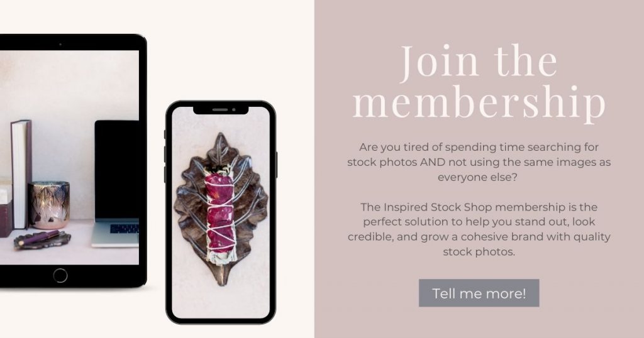Click the text line "everyone else?"
Viewport: 644px width, 338px height.
477,177
